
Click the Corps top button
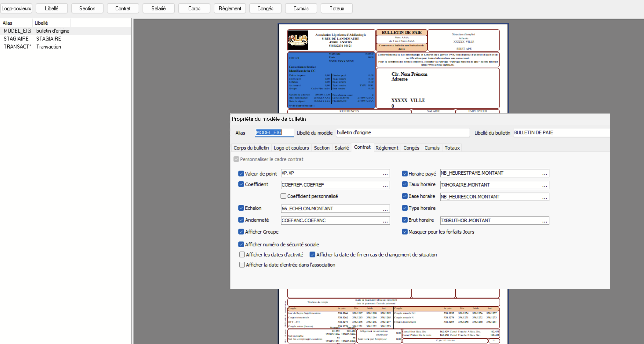pos(194,8)
